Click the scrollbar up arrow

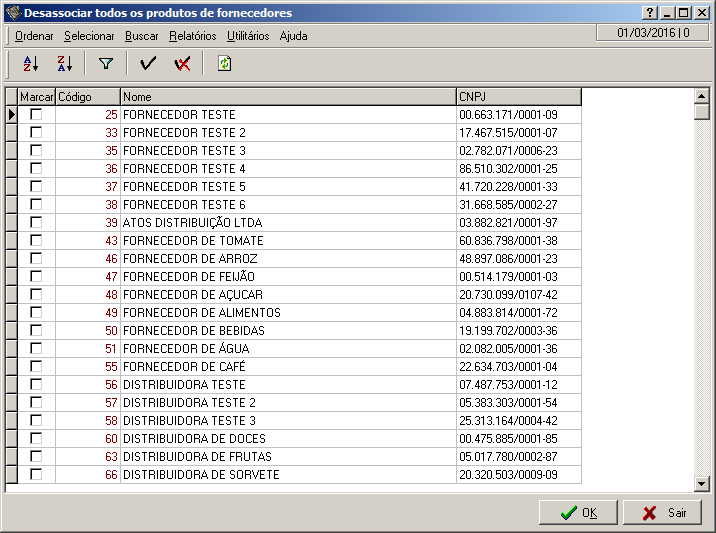point(702,96)
